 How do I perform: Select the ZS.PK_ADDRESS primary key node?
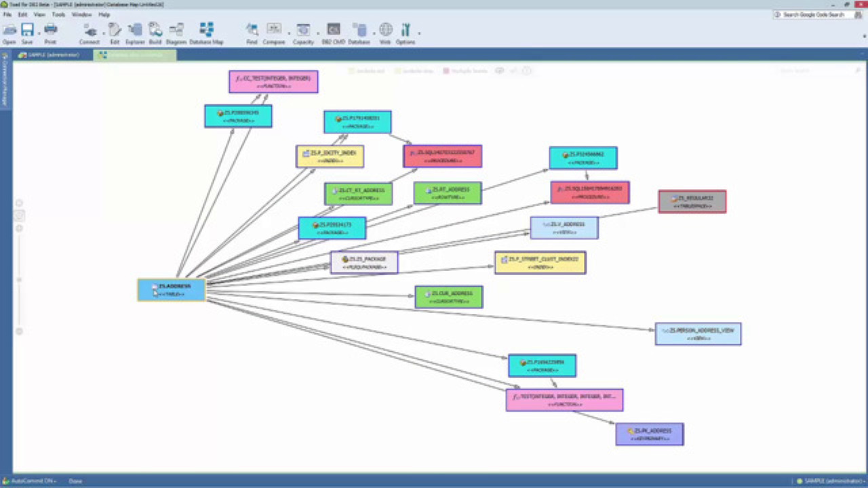click(650, 434)
